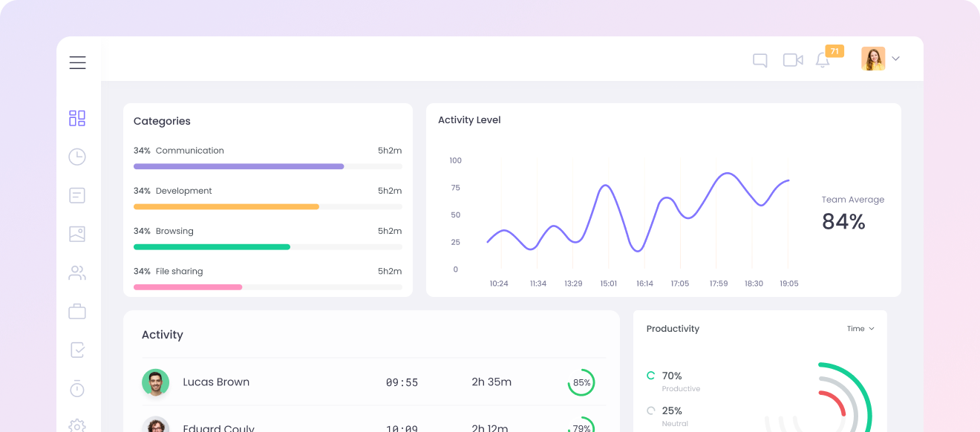Click the purple Communication progress bar

pos(238,166)
